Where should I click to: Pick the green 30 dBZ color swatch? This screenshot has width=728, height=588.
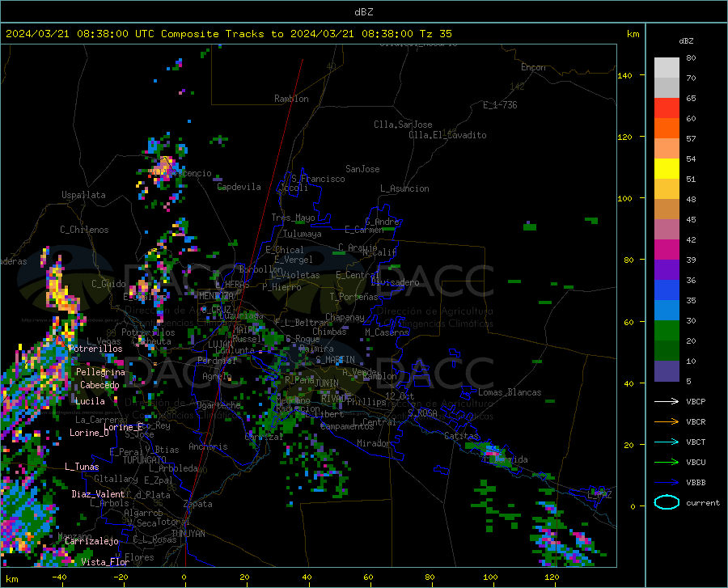tap(667, 331)
